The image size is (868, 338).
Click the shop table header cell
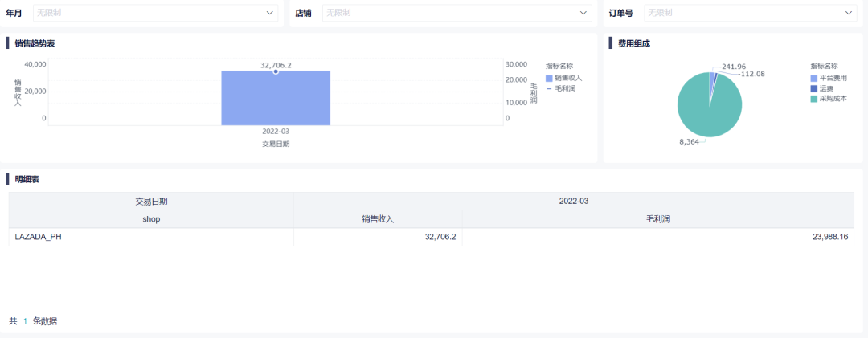pyautogui.click(x=151, y=219)
